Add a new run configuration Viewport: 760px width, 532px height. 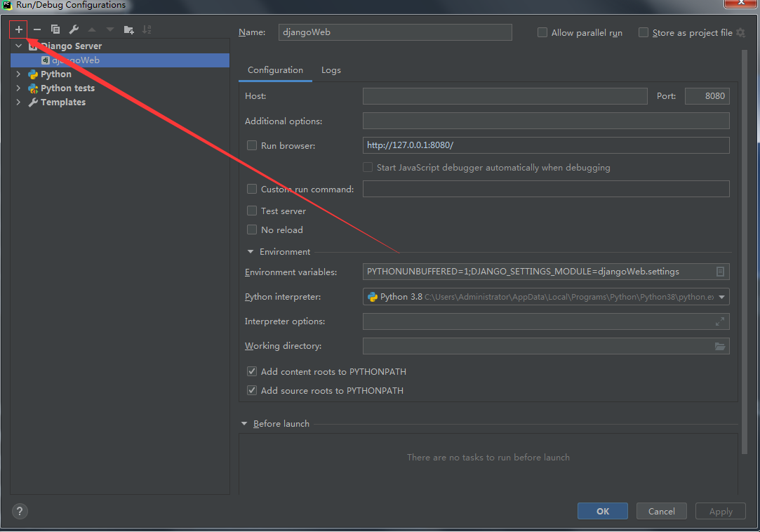[18, 29]
